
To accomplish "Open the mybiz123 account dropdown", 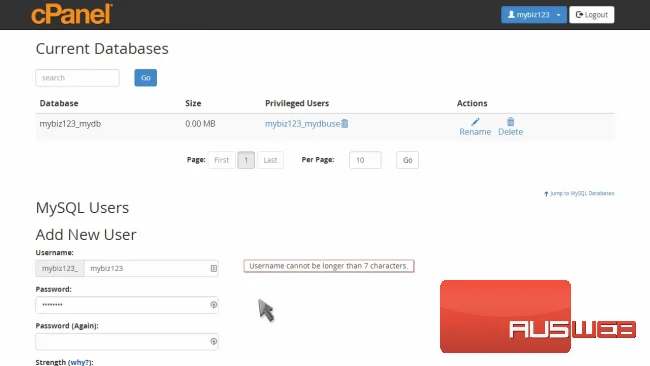I will click(x=534, y=15).
